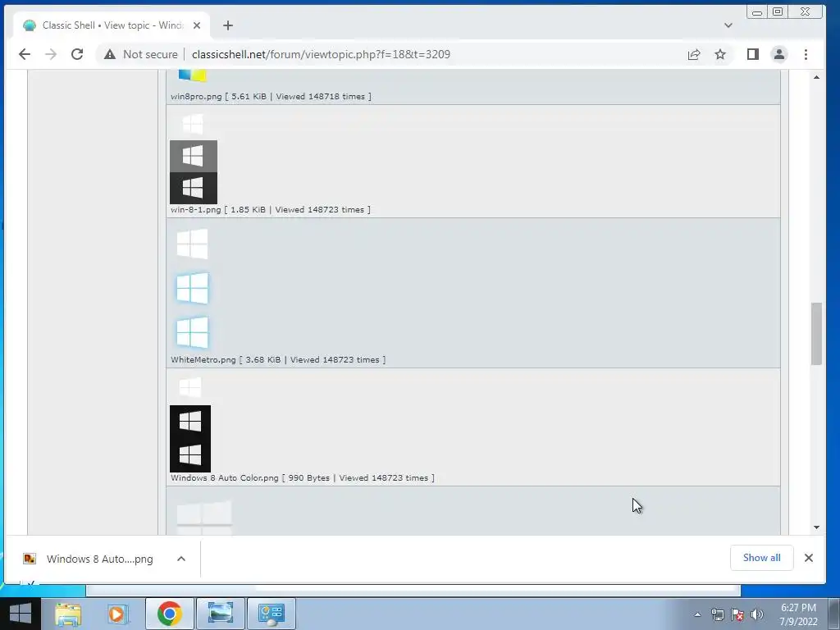This screenshot has height=630, width=840.
Task: Go back to the previous page
Action: tap(25, 54)
